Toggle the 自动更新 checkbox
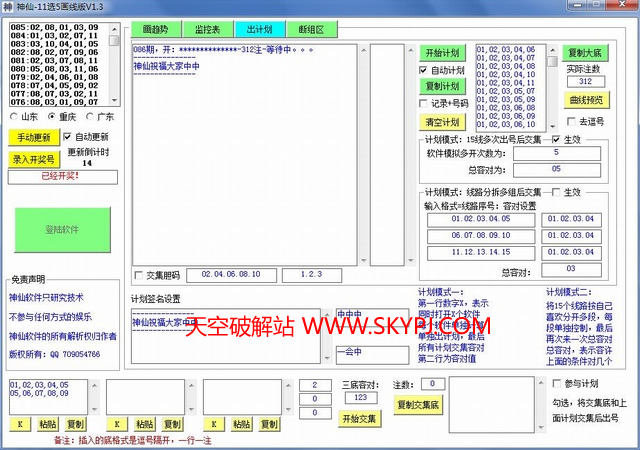 coord(68,136)
